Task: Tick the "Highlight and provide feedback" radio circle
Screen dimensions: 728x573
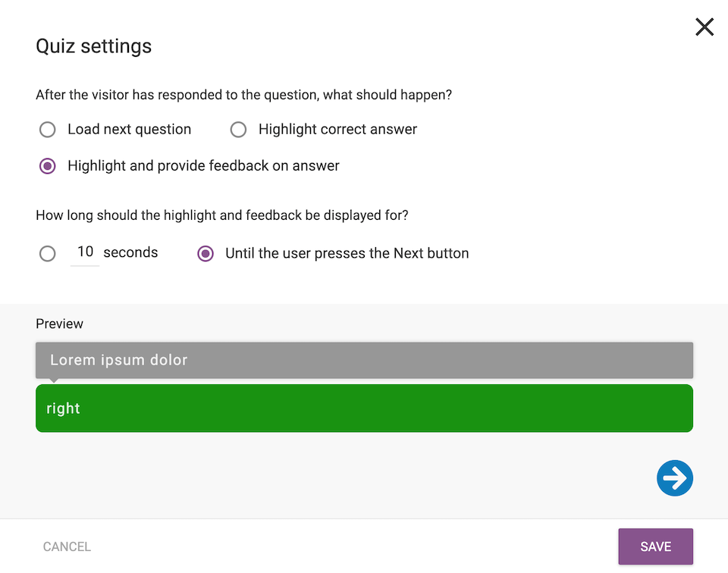Action: coord(48,166)
